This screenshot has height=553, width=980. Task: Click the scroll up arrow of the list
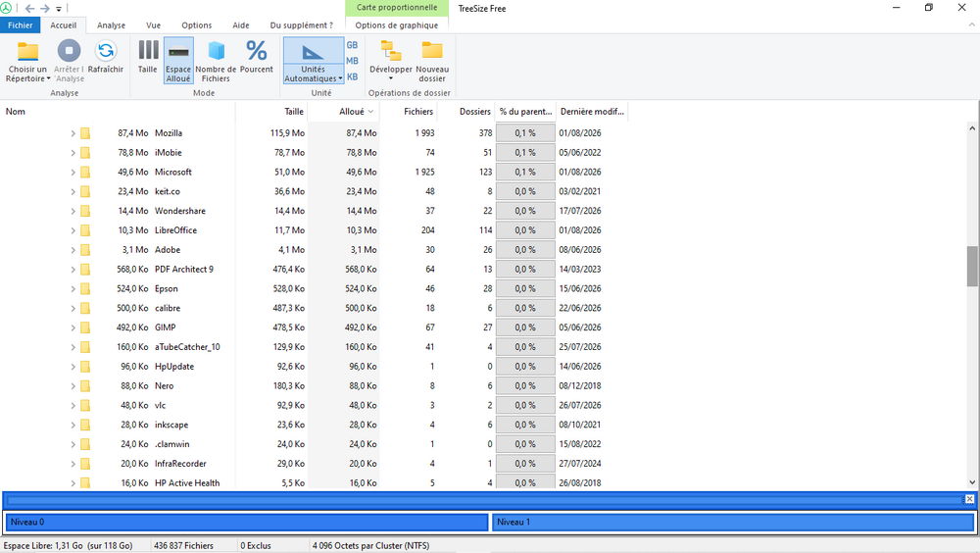point(972,128)
